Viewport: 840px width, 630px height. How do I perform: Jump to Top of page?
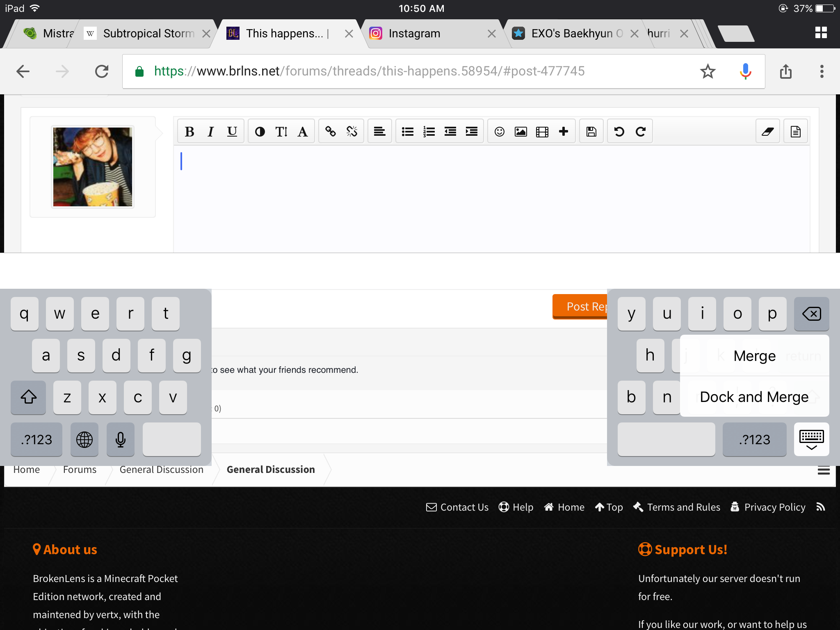coord(609,507)
